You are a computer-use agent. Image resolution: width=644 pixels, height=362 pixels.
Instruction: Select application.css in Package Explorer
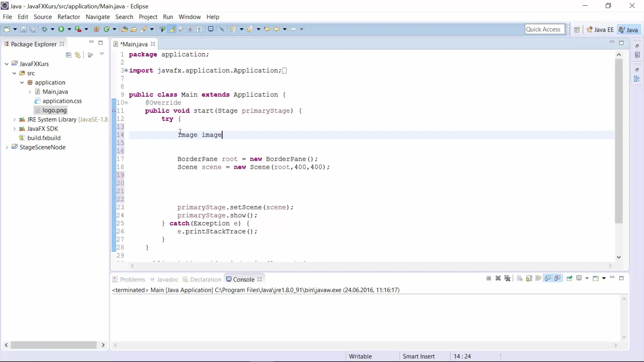[x=58, y=101]
